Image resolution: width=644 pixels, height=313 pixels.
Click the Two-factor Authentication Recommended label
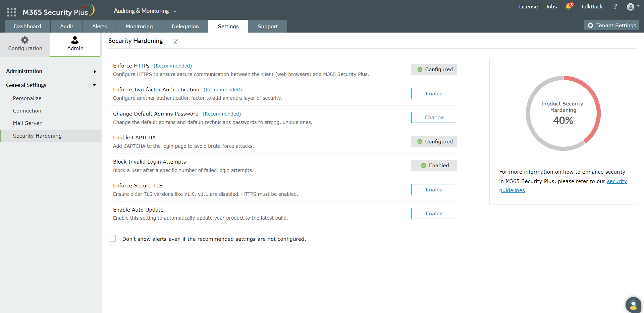(223, 90)
